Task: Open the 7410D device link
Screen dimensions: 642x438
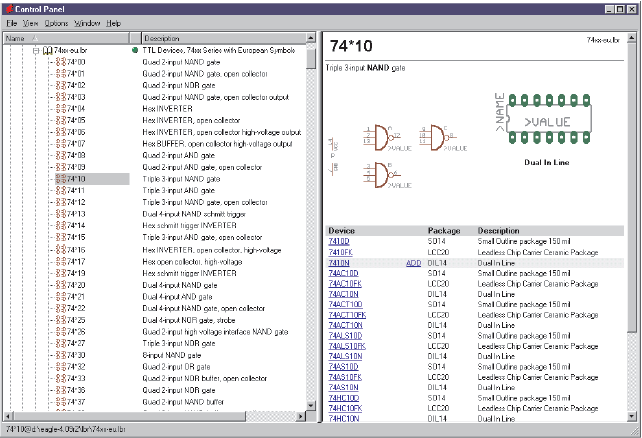Action: coord(339,242)
